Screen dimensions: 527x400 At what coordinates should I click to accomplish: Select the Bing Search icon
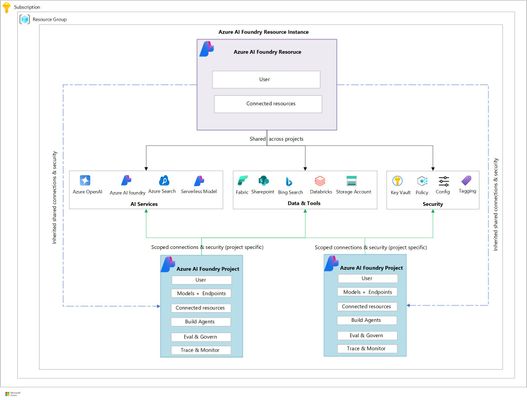click(289, 182)
